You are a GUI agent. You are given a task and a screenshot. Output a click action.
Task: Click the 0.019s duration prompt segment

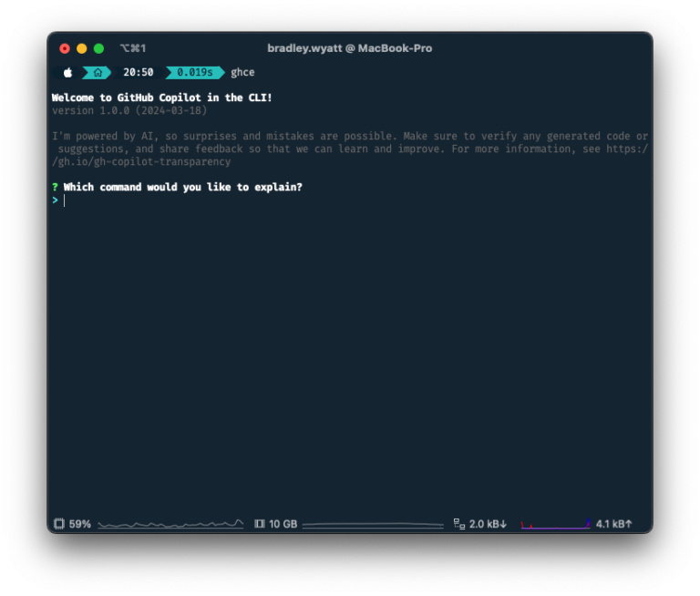pos(195,72)
